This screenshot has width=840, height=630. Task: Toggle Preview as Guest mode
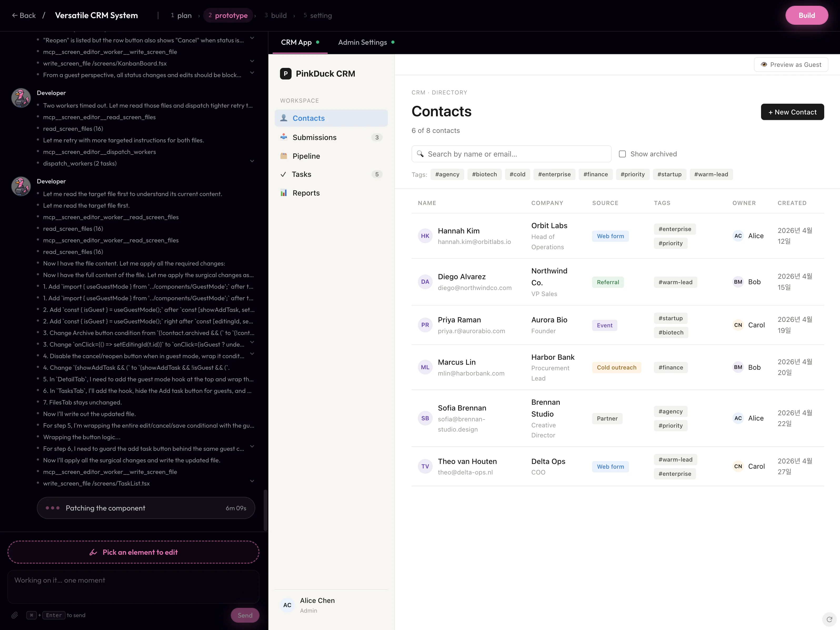coord(791,64)
